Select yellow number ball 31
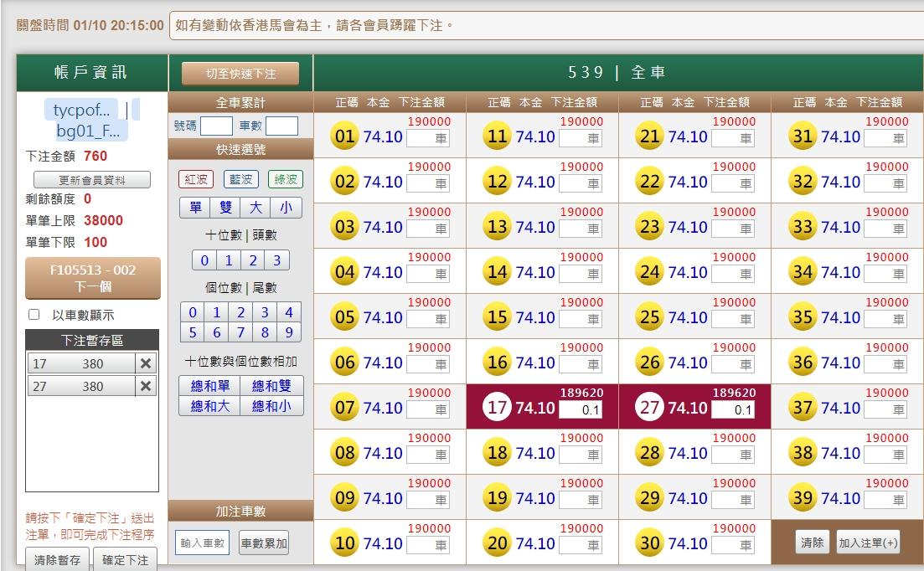Screen dimensions: 924x571 click(x=803, y=136)
